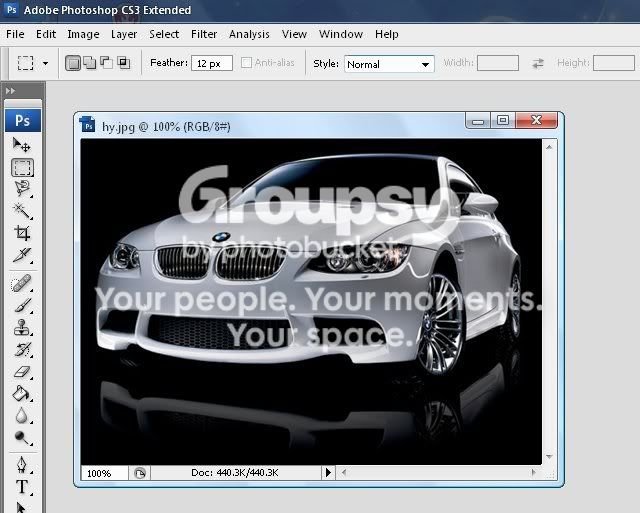The width and height of the screenshot is (640, 513).
Task: Select the History Brush tool
Action: coord(22,349)
